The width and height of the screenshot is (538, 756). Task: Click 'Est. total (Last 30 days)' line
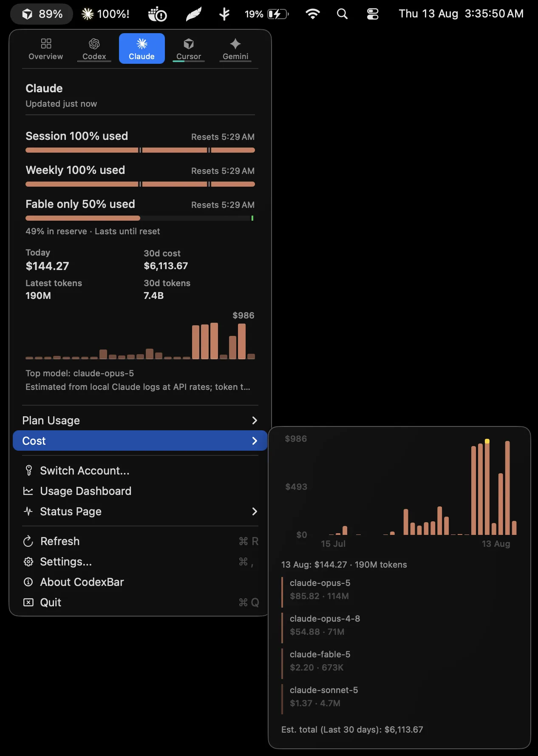(352, 730)
